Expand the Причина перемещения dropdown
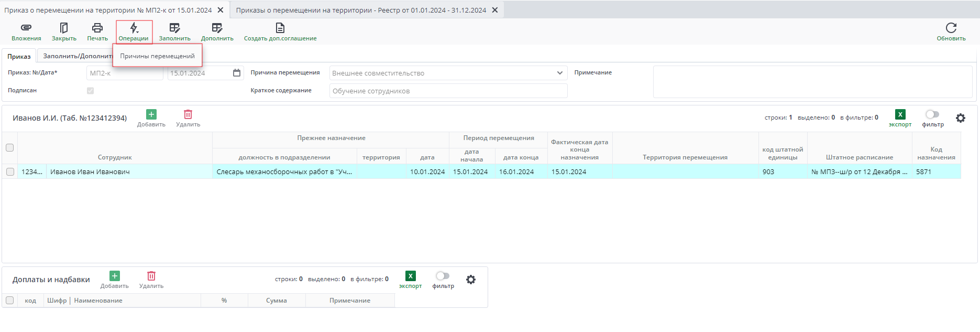 pyautogui.click(x=559, y=73)
